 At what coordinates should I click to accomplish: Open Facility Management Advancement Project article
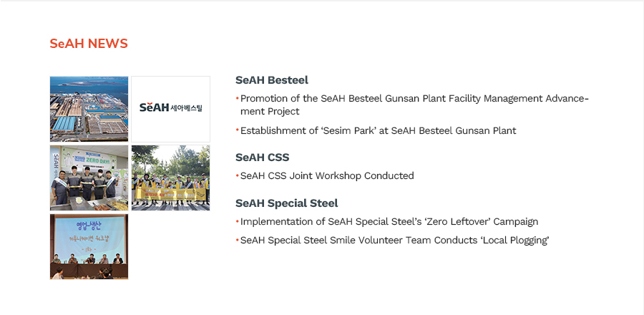(414, 105)
